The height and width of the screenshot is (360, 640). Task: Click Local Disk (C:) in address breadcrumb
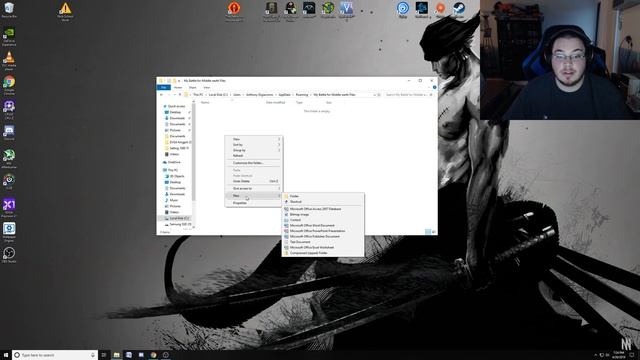click(x=218, y=95)
